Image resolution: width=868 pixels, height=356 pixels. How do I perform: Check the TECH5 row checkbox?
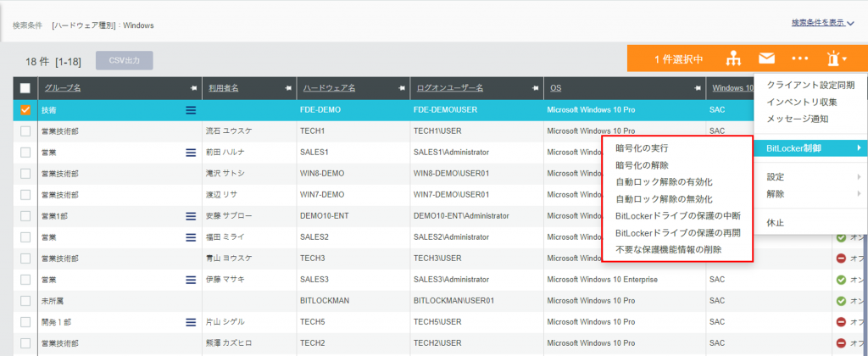(25, 322)
